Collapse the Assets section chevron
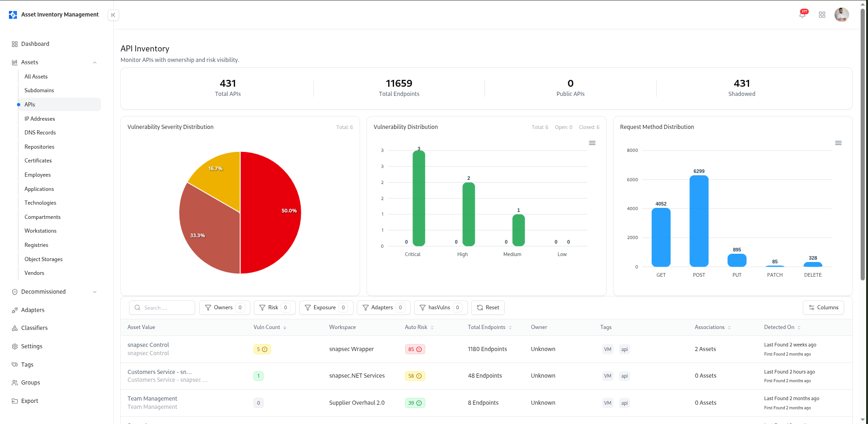The width and height of the screenshot is (868, 424). coord(95,62)
